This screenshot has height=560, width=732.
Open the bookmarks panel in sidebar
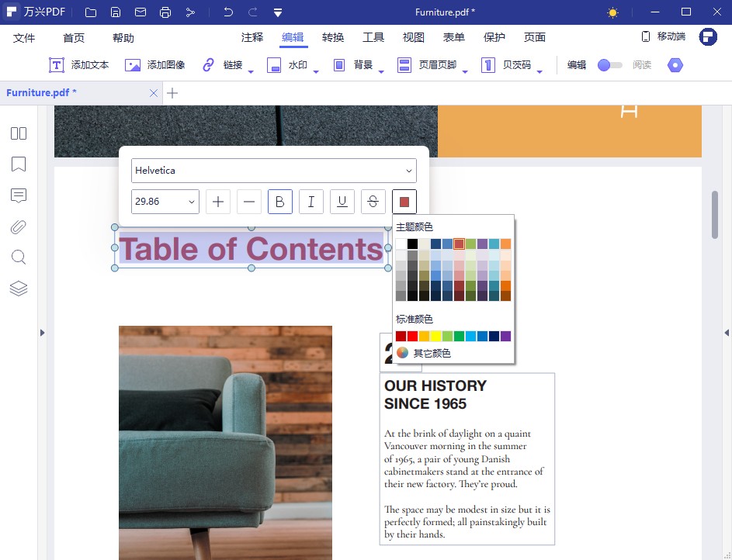[19, 164]
